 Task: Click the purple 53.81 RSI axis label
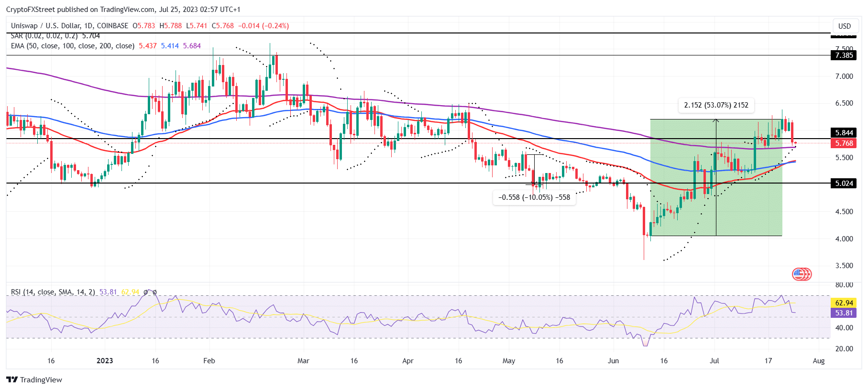(x=844, y=313)
